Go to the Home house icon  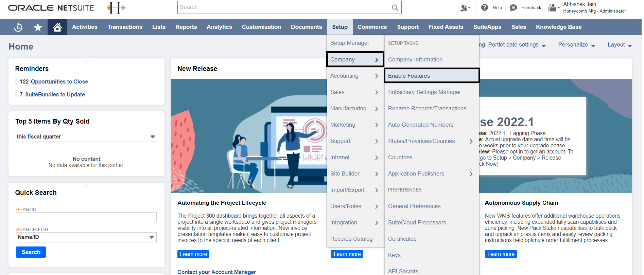click(57, 27)
